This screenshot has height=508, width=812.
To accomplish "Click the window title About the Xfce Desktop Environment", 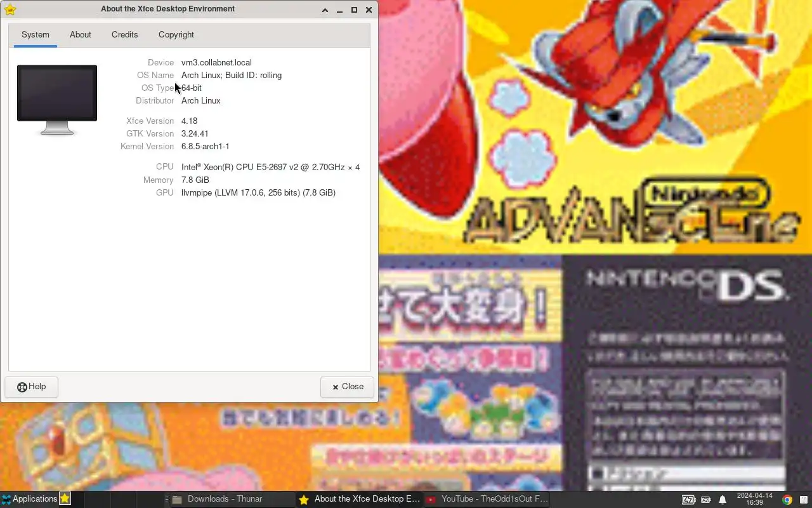I will [x=167, y=9].
